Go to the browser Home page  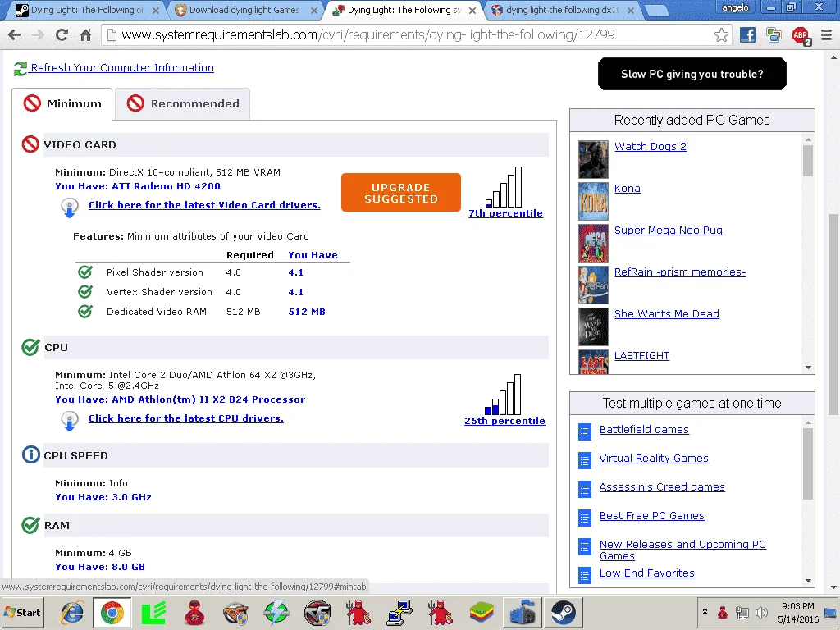click(x=85, y=35)
